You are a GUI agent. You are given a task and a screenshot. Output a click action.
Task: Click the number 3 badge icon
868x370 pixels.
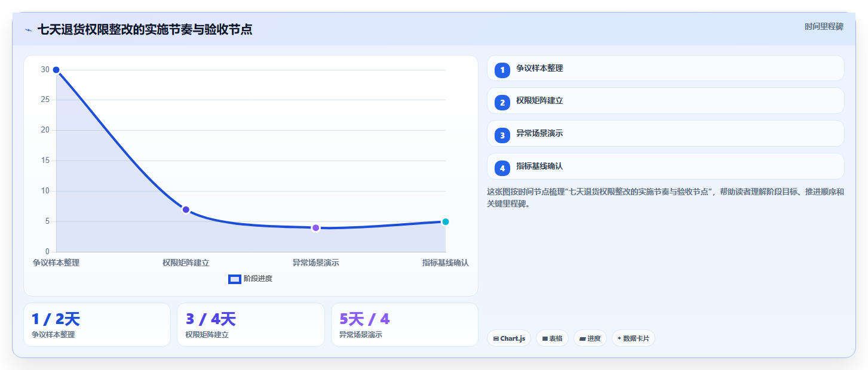(x=502, y=135)
